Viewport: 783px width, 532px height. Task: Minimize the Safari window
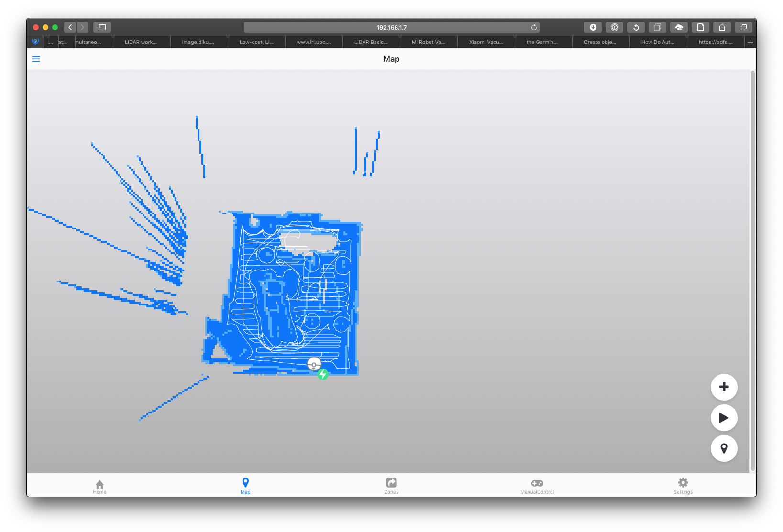point(45,27)
